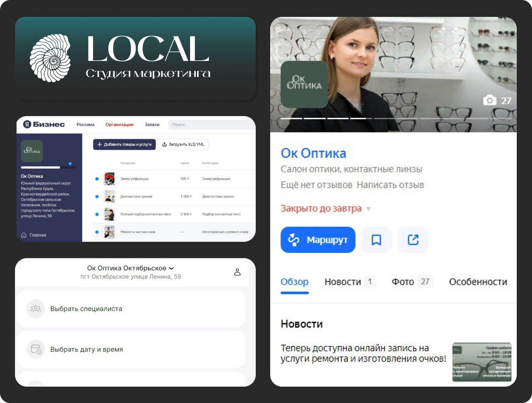The image size is (532, 403).
Task: Expand the Ок Оптика Октябрьское location dropdown
Action: [x=172, y=268]
